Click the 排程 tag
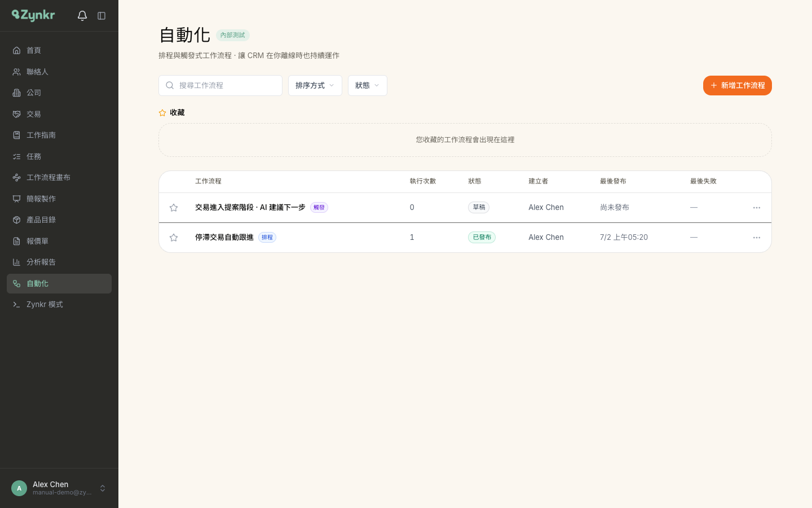This screenshot has height=508, width=812. [267, 237]
